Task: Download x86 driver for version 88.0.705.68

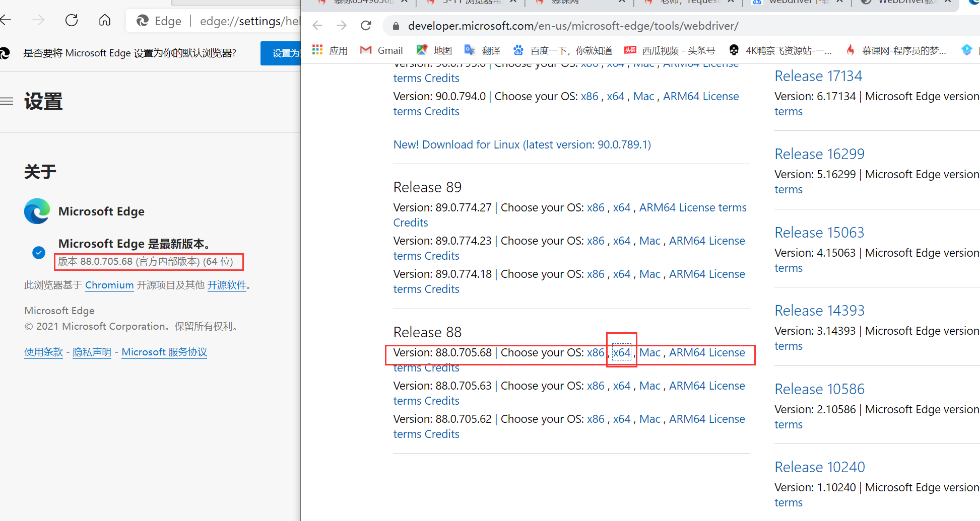Action: click(x=596, y=352)
